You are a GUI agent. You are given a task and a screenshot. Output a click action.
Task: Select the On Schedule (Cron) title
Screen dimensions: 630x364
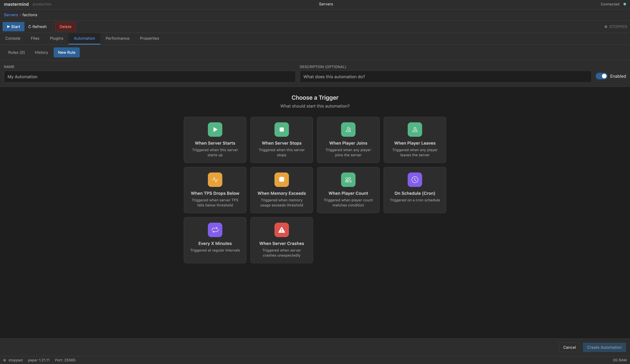415,193
